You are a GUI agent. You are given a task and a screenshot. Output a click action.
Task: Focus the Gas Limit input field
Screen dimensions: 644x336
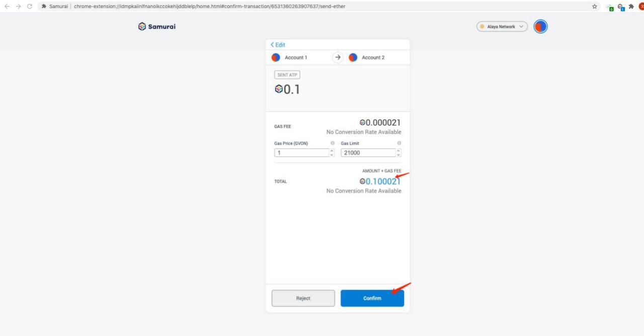(368, 153)
